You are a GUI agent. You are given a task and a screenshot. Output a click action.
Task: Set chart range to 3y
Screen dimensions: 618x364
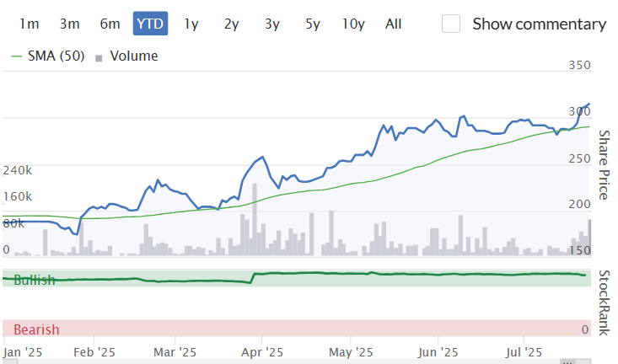[272, 24]
